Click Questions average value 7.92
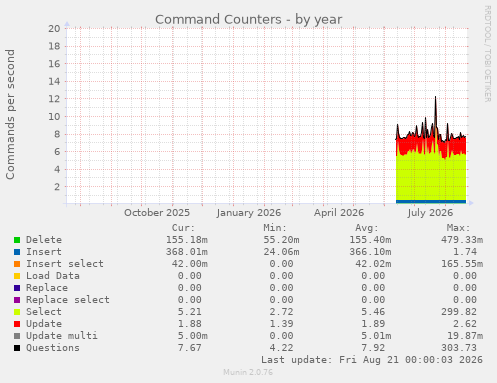Screen dimensions: 497x383 pyautogui.click(x=373, y=348)
